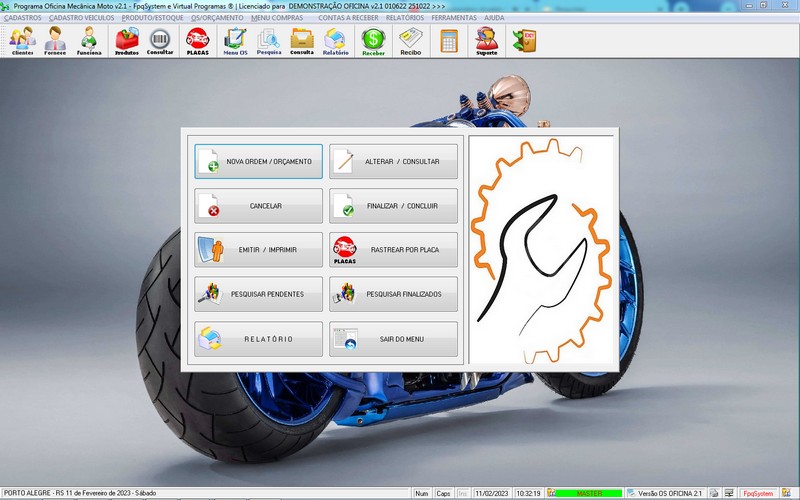
Task: Click the PORTO ALEGRE date status text
Action: tap(80, 493)
